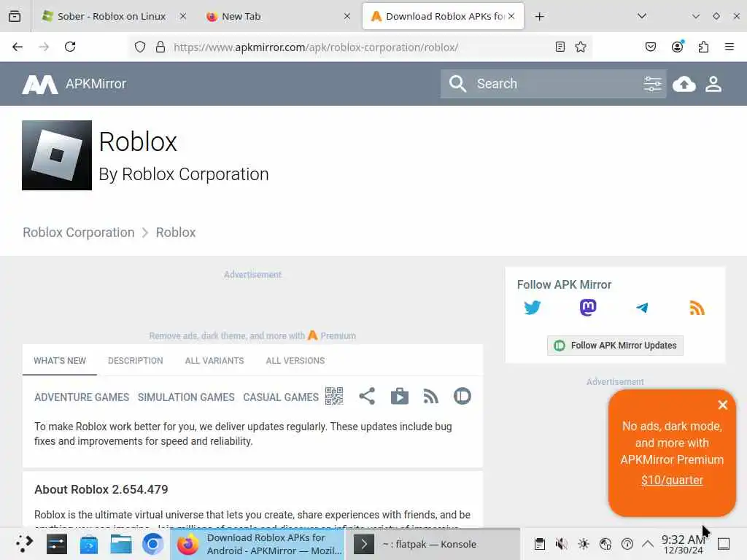Open System Settings from the taskbar
747x560 pixels.
(57, 544)
